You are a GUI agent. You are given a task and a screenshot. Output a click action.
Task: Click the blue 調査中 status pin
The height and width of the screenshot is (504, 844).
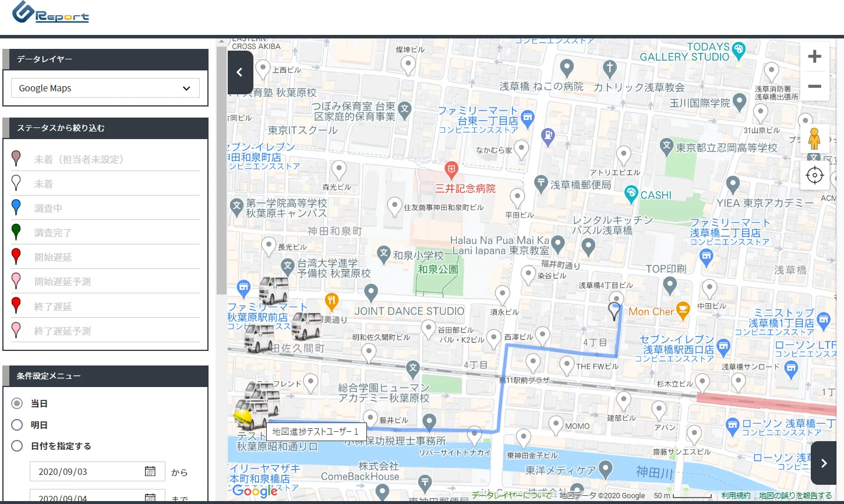[16, 207]
